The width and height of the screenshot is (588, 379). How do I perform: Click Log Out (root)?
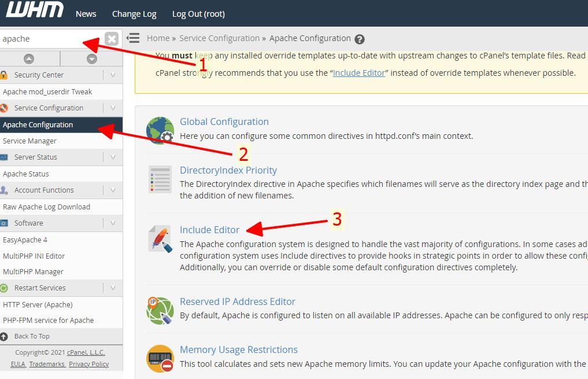198,14
